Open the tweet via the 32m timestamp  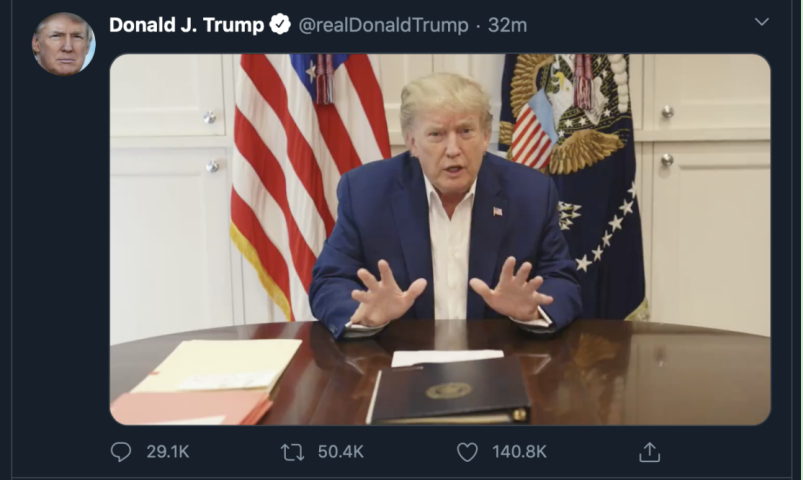[507, 25]
